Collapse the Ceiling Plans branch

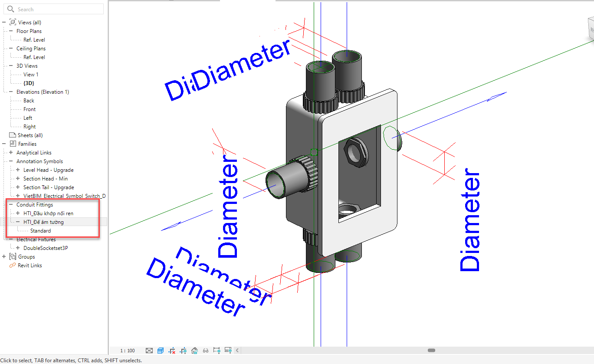[11, 48]
